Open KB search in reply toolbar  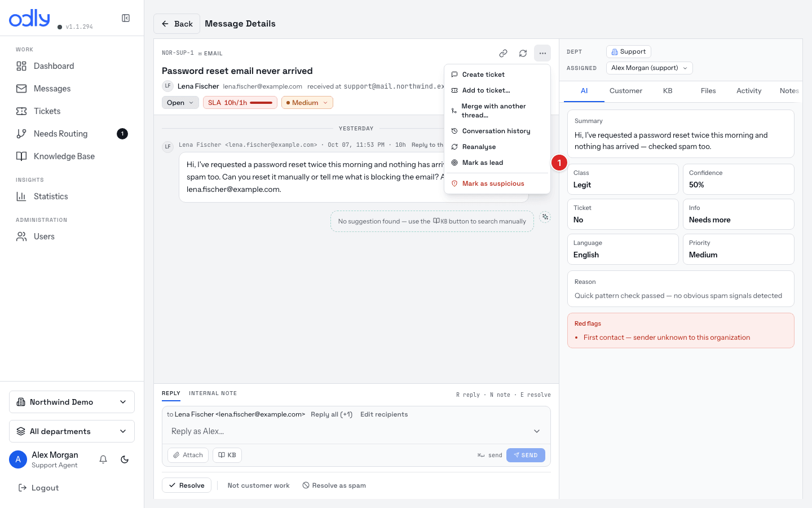[227, 455]
